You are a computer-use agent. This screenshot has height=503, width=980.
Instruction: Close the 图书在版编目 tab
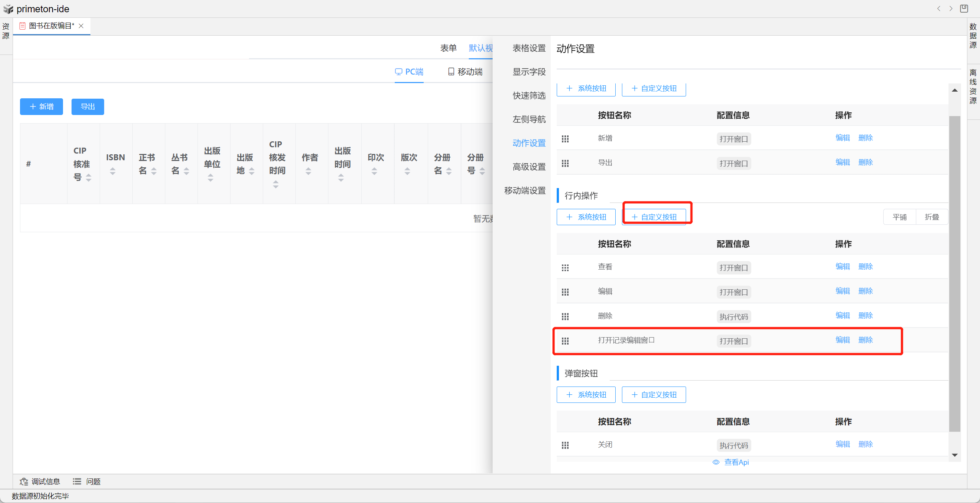click(81, 26)
